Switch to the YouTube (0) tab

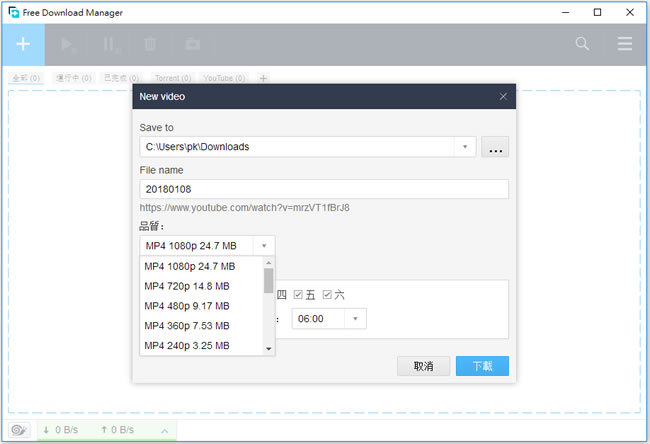[x=224, y=78]
